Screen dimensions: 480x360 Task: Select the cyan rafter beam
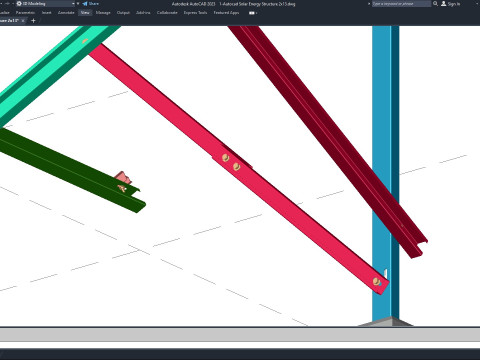click(50, 72)
